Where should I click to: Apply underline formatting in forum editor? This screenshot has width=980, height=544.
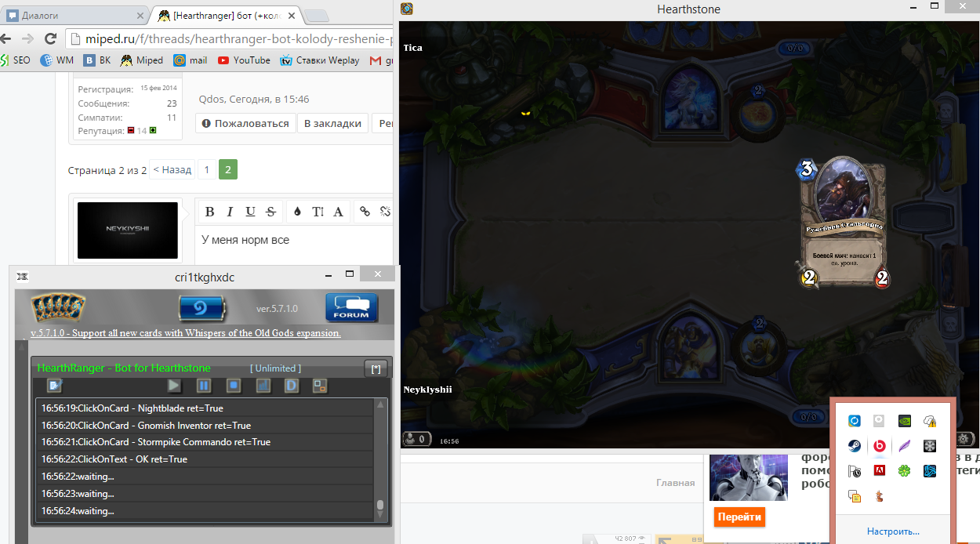250,211
